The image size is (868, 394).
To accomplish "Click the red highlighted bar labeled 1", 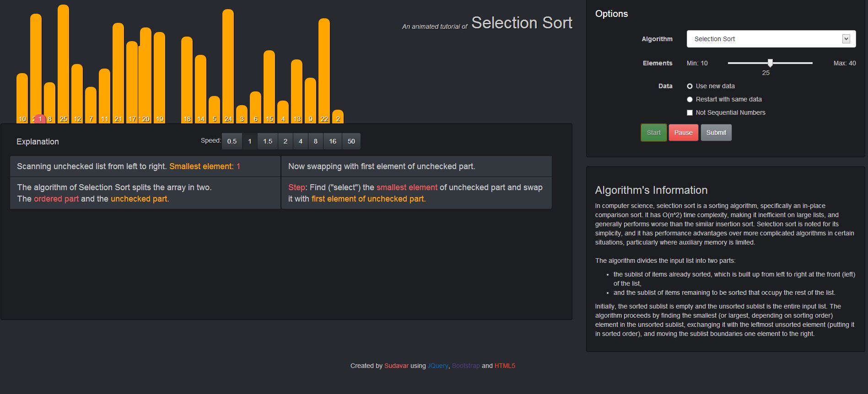I will (40, 119).
